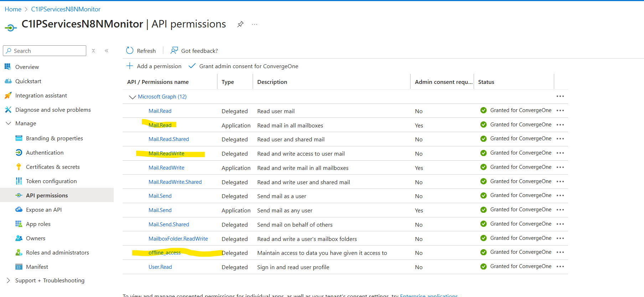Expand Support + Troubleshooting section
Screen dimensions: 644x297
[9, 280]
